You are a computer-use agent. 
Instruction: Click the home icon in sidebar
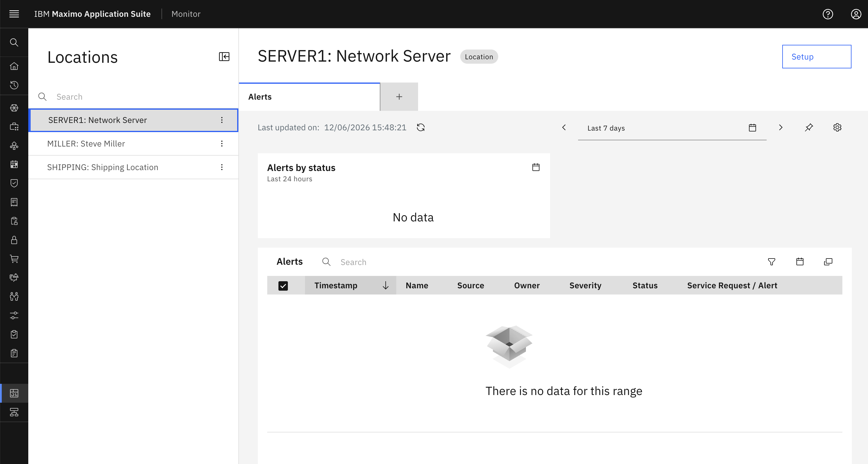coord(14,66)
